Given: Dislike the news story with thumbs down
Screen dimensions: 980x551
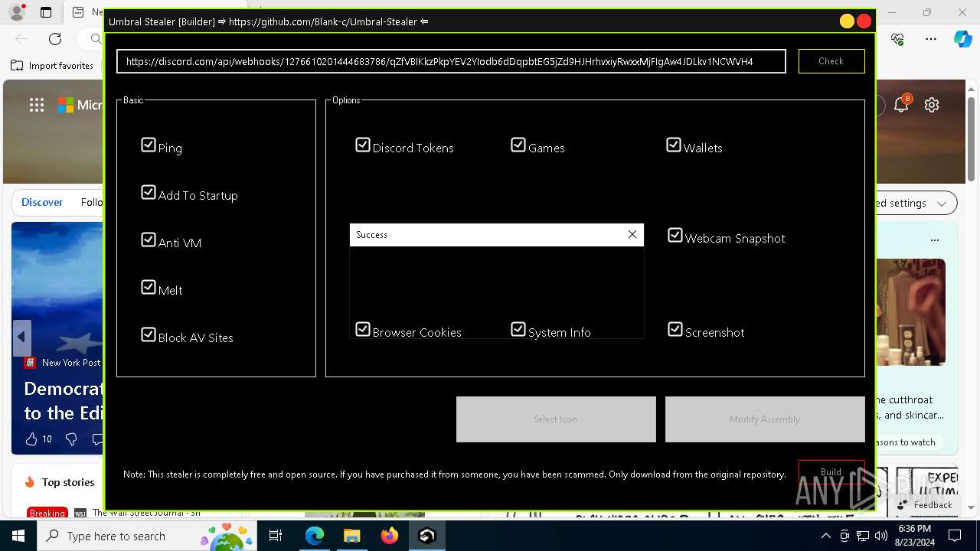Looking at the screenshot, I should click(x=71, y=439).
